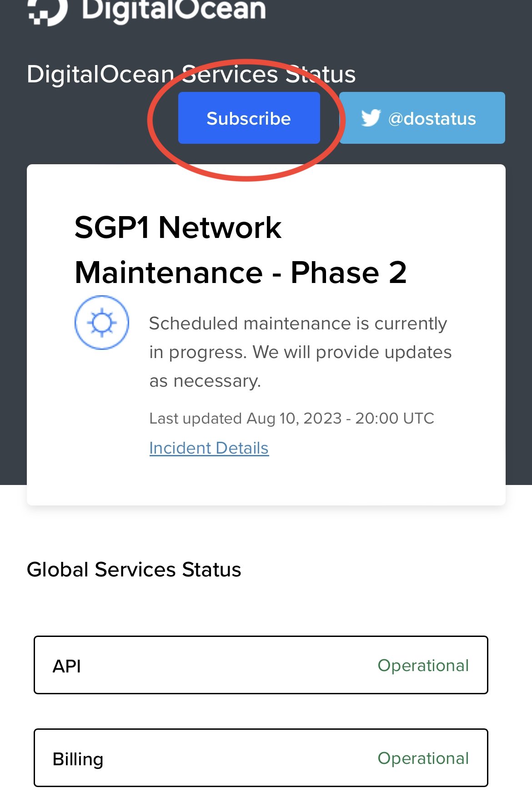Click the DigitalOcean Services Status page title

click(191, 74)
